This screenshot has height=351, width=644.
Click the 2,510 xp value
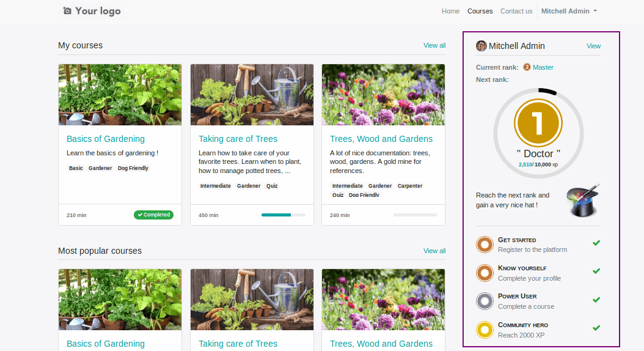click(x=525, y=164)
